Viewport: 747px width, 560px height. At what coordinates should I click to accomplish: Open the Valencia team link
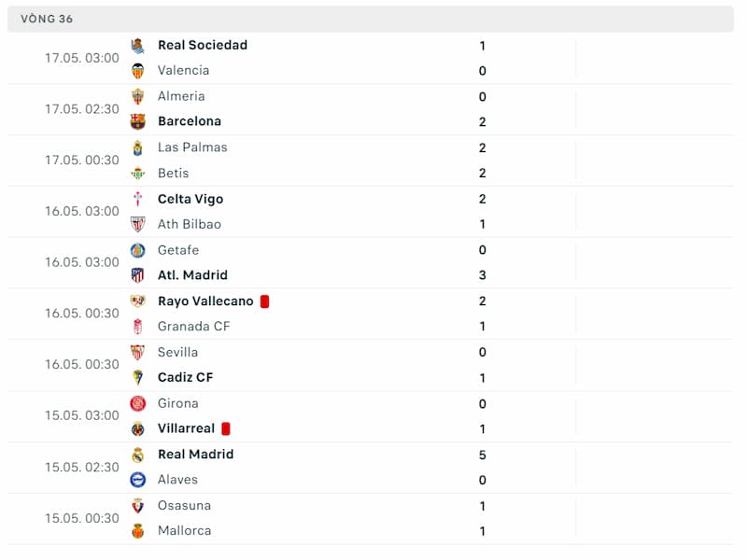(183, 70)
